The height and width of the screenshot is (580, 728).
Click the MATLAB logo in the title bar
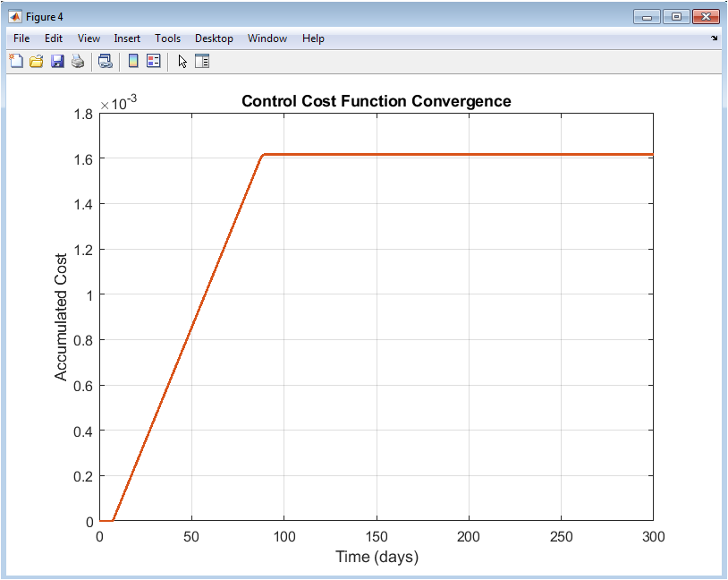pos(15,16)
